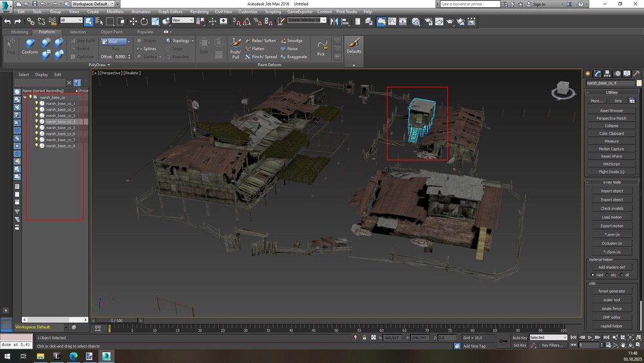This screenshot has width=644, height=363.
Task: Click the Select and Move tool
Action: (133, 21)
